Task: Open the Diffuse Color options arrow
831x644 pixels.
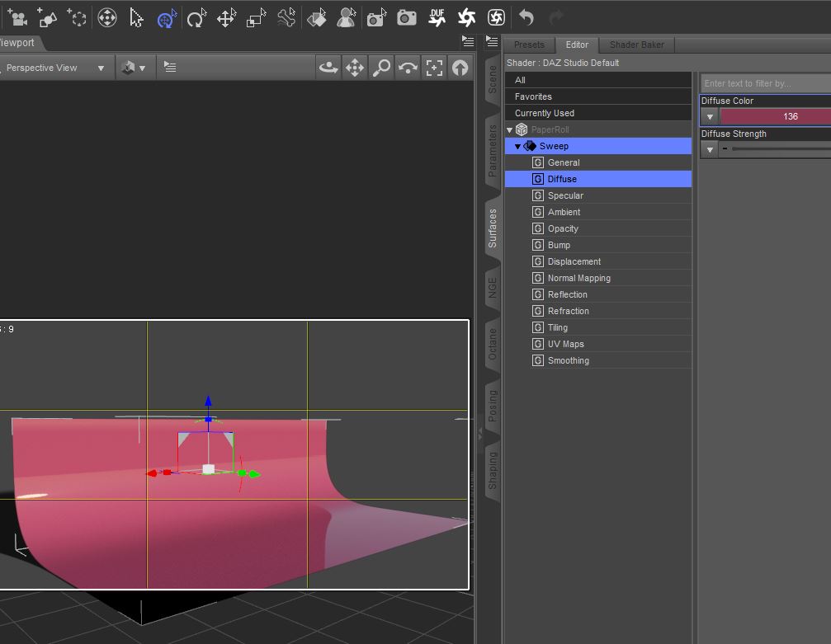Action: [710, 117]
